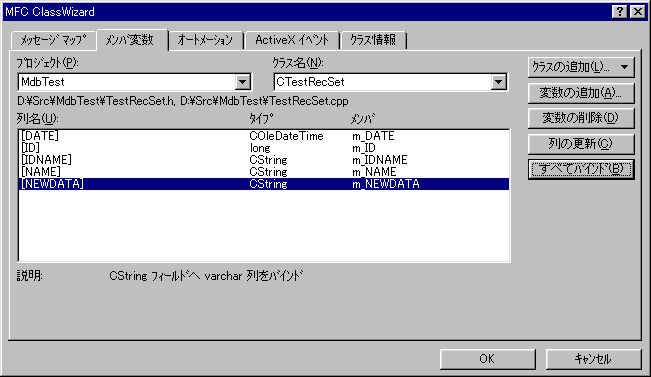Open the オートメーション tab
Viewport: 651px width, 377px height.
click(x=206, y=40)
